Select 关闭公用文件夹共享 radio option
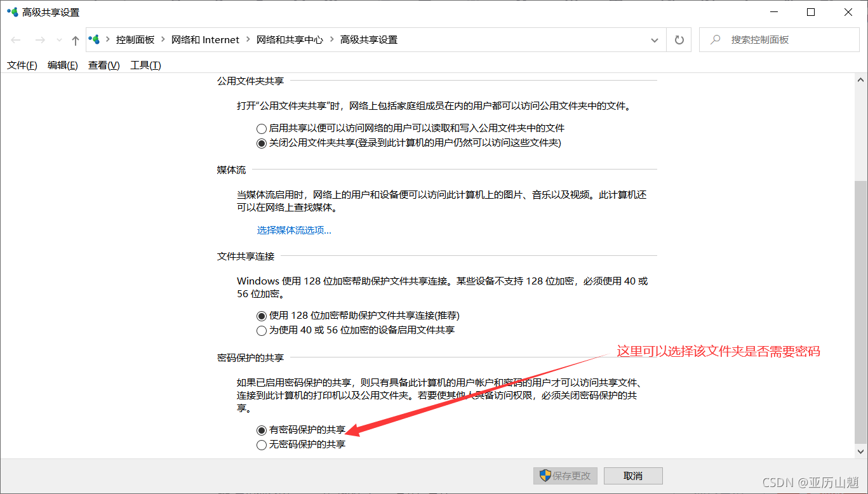Screen dimensions: 868x494 pyautogui.click(x=261, y=144)
